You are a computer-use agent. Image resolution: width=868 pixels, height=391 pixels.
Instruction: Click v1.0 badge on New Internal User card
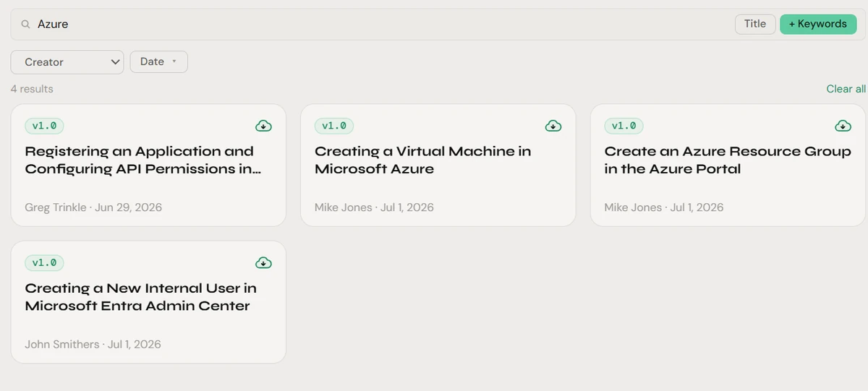44,262
